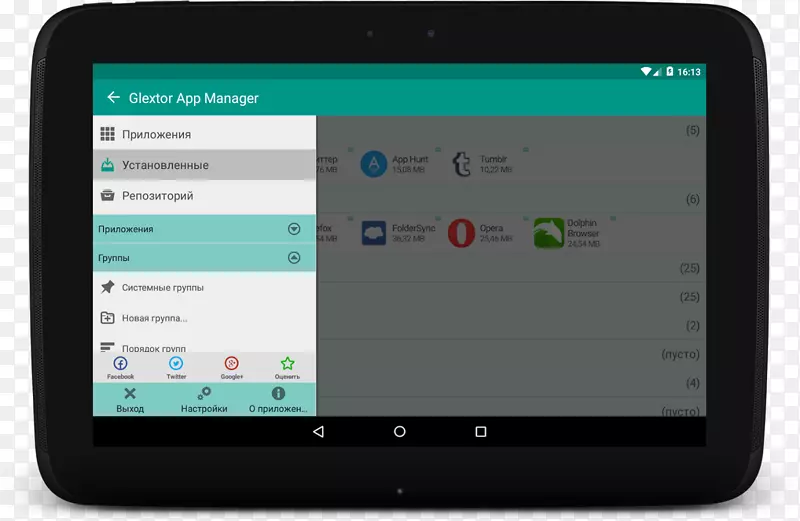Create a group via Новая группа...
This screenshot has height=521, width=800.
click(204, 318)
